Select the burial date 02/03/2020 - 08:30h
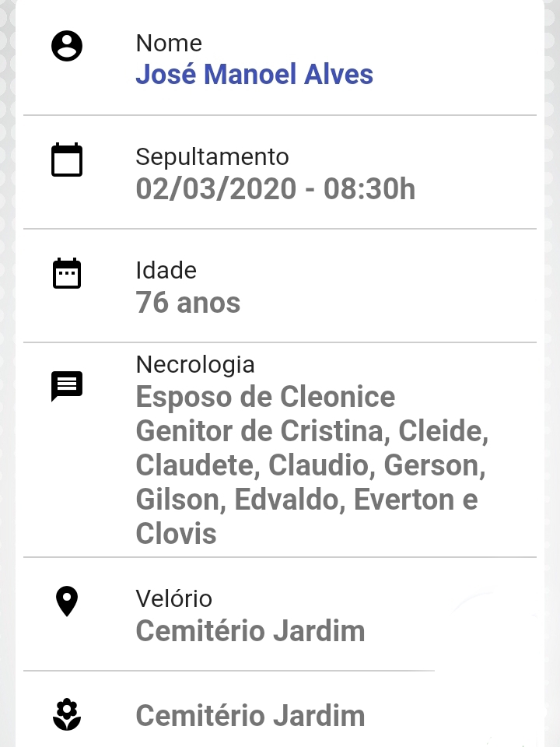Viewport: 560px width, 747px height. (x=275, y=188)
